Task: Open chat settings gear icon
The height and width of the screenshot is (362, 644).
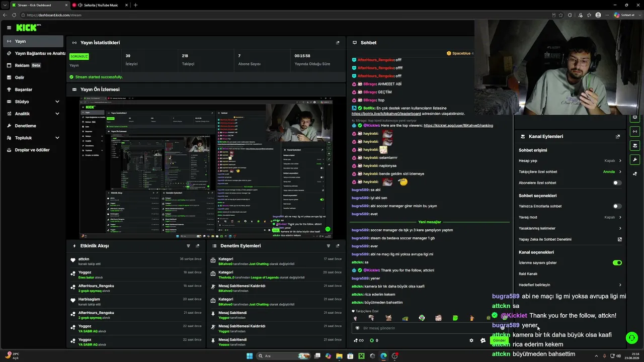Action: 471,340
